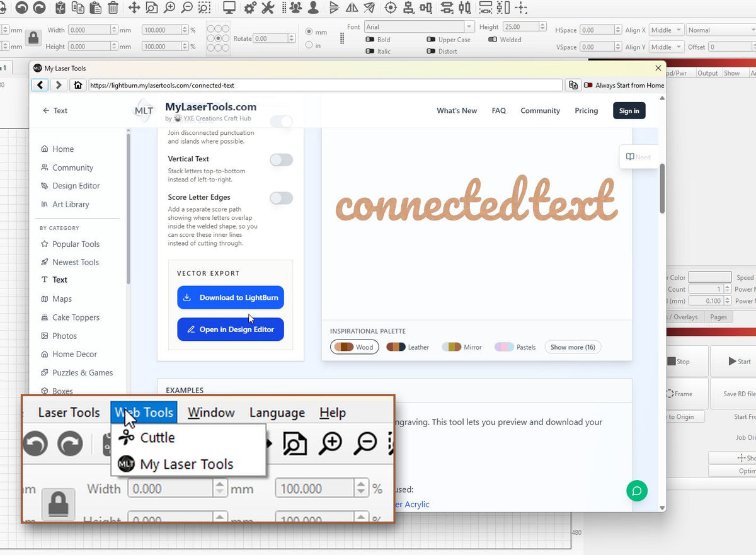Open the Help menu
This screenshot has width=756, height=555.
coord(333,413)
